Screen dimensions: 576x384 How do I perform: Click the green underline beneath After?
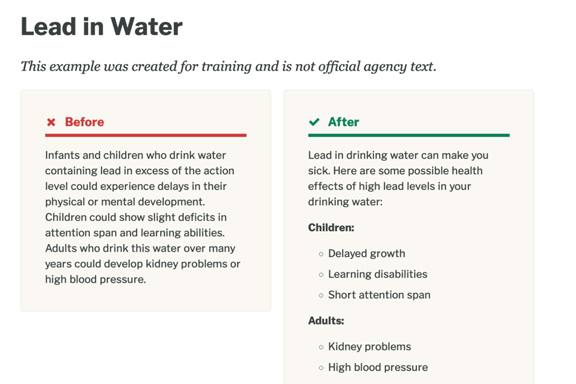click(409, 135)
